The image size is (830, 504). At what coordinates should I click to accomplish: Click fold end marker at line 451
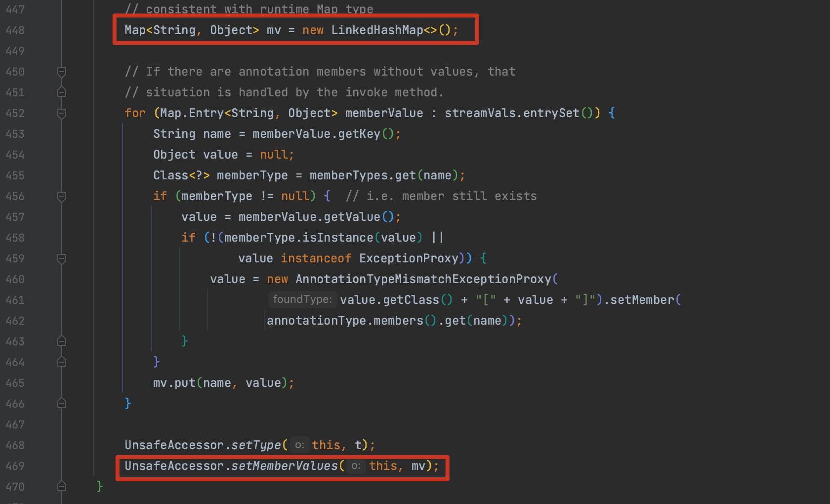pos(62,92)
